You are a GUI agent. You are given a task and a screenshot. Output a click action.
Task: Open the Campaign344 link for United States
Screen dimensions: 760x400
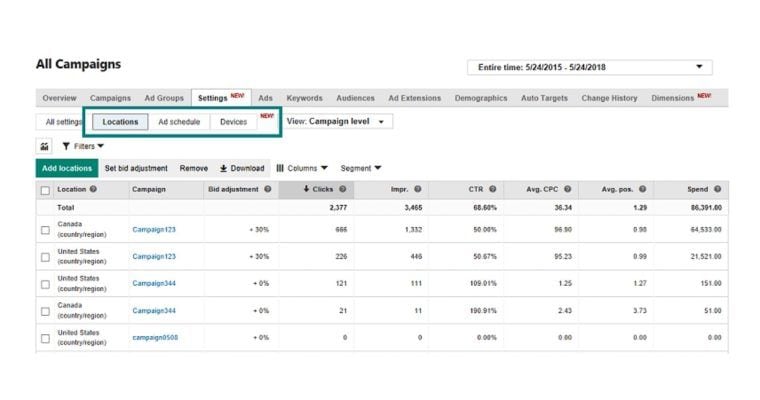tap(154, 284)
